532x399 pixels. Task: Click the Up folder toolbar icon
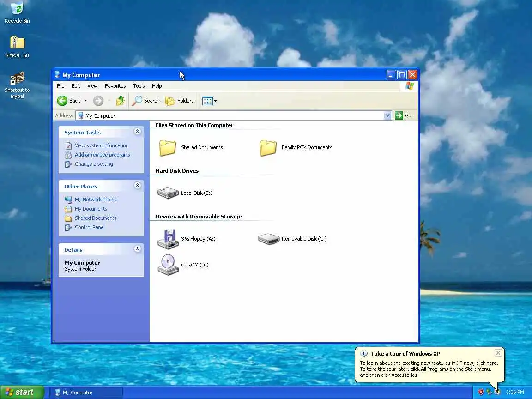tap(121, 101)
